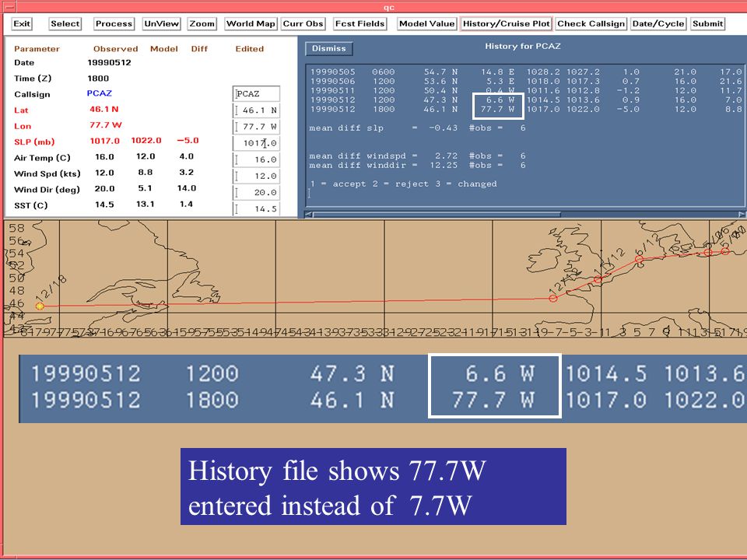The width and height of the screenshot is (747, 560).
Task: Dismiss the History for PCAZ panel
Action: point(328,48)
